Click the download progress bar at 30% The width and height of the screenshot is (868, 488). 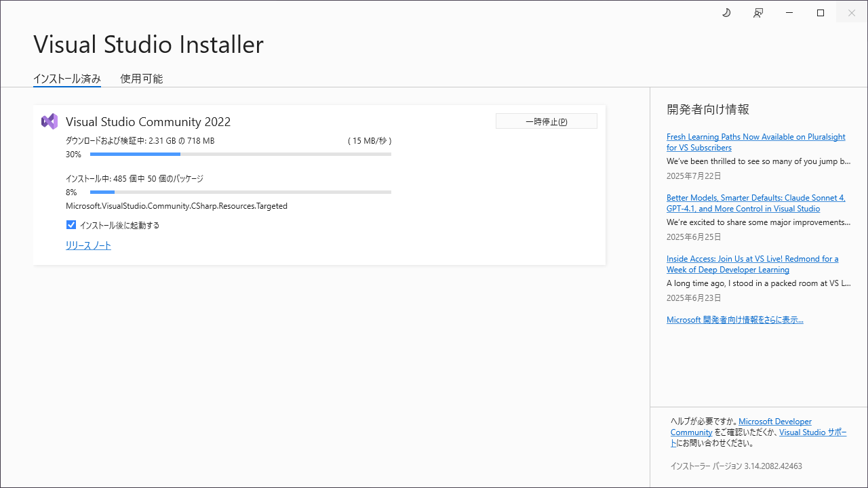point(241,155)
